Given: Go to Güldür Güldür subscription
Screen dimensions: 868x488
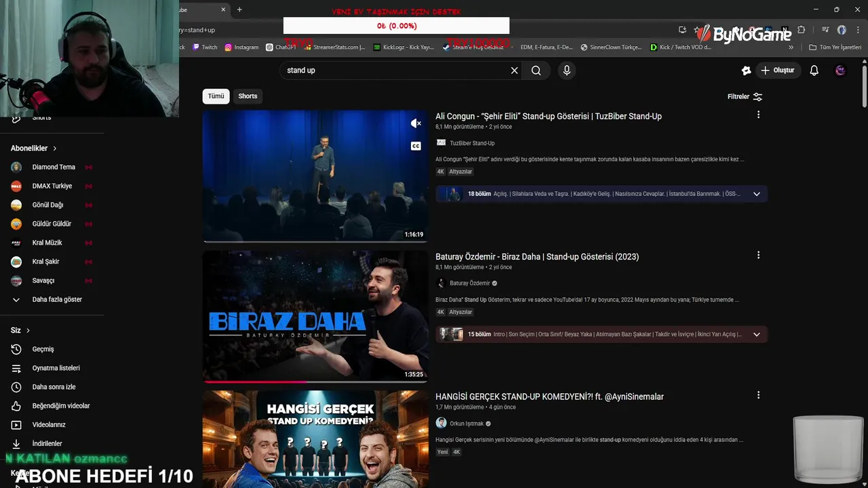Looking at the screenshot, I should 52,224.
